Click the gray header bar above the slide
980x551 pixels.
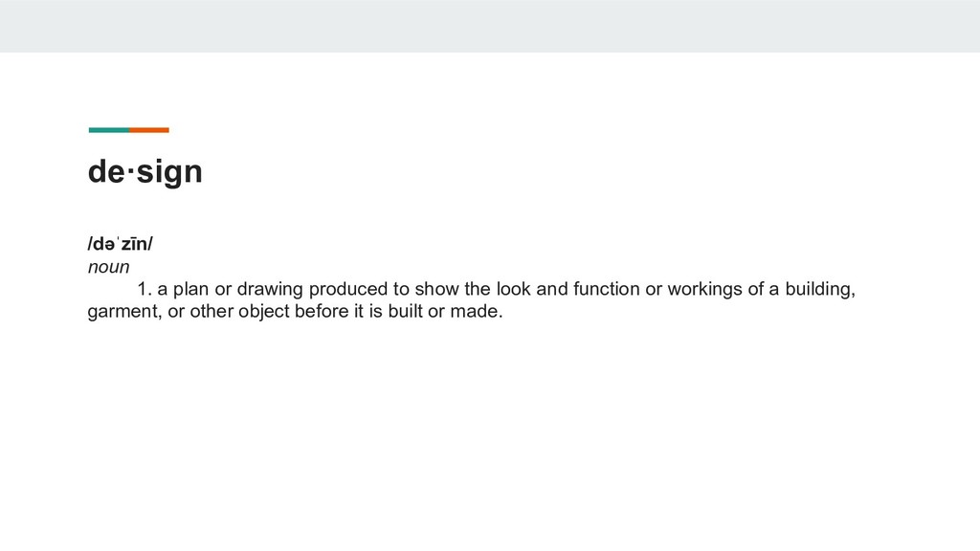(x=490, y=26)
